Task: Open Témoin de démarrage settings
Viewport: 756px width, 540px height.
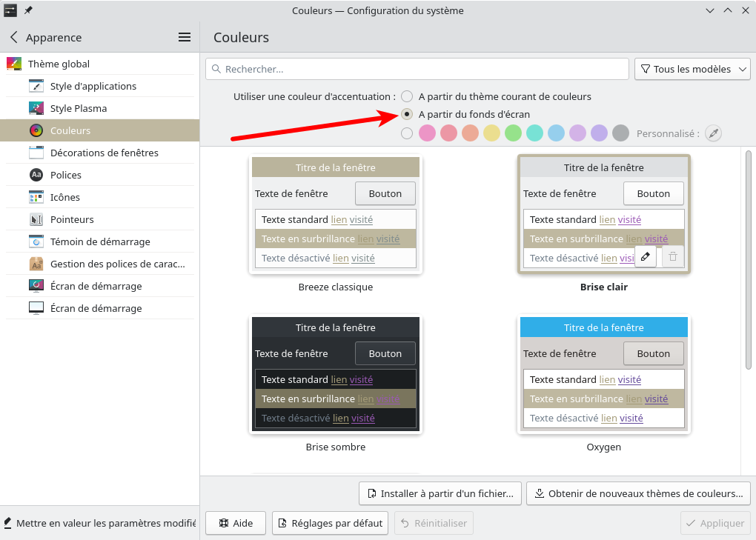Action: (100, 241)
